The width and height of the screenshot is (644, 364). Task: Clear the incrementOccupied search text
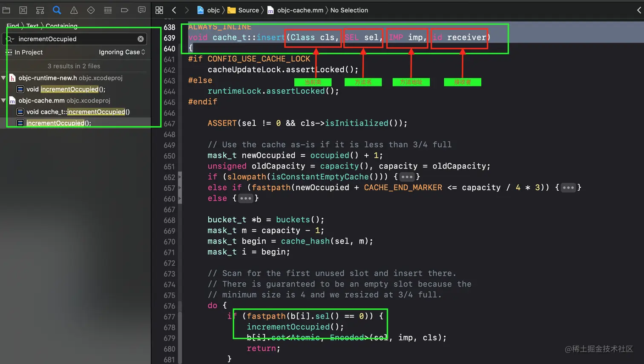point(141,39)
